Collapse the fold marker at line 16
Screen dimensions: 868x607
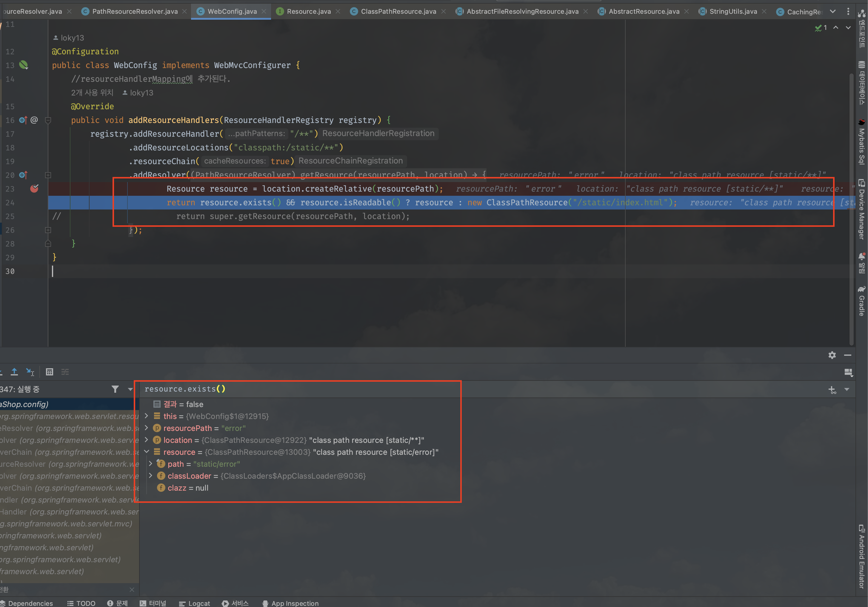coord(48,120)
